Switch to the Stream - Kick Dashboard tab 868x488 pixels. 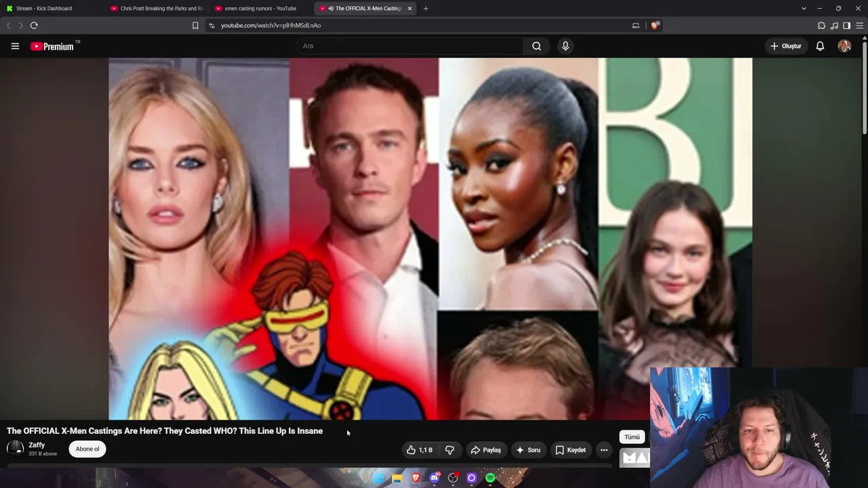click(x=53, y=8)
